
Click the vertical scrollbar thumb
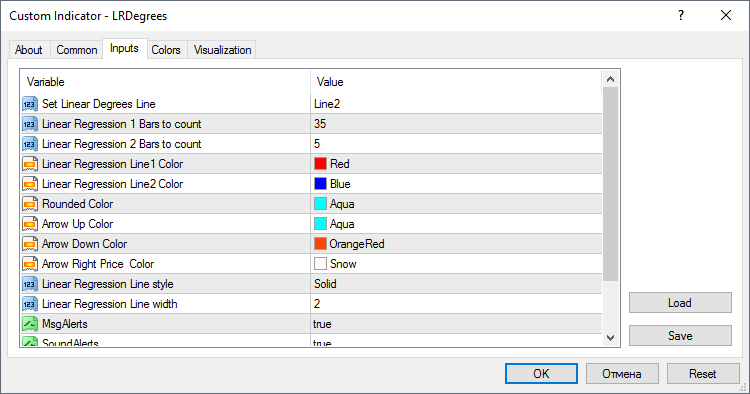click(610, 184)
